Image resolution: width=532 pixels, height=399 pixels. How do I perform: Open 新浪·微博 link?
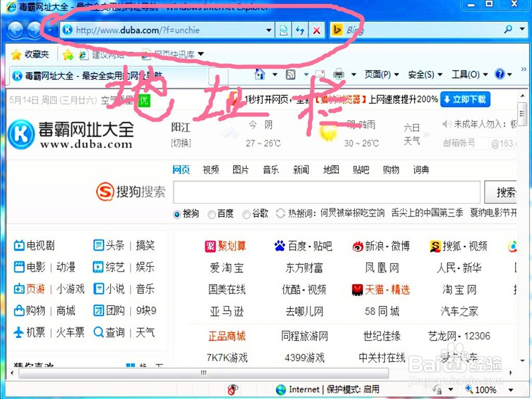coord(381,246)
